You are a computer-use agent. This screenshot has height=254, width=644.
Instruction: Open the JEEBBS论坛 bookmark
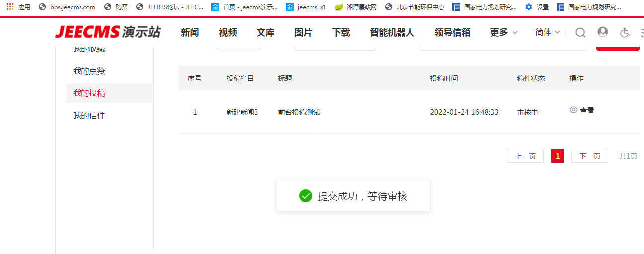click(169, 7)
